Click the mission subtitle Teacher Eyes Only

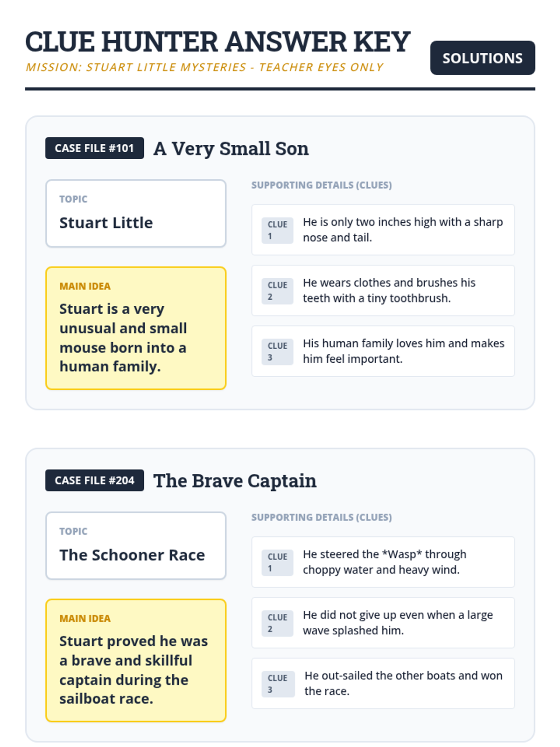204,67
